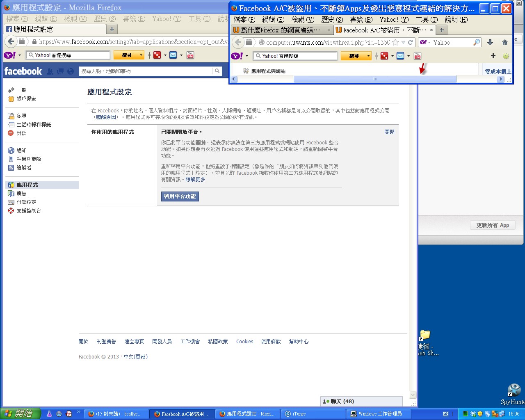
Task: Open iTunes from the taskbar
Action: point(299,414)
